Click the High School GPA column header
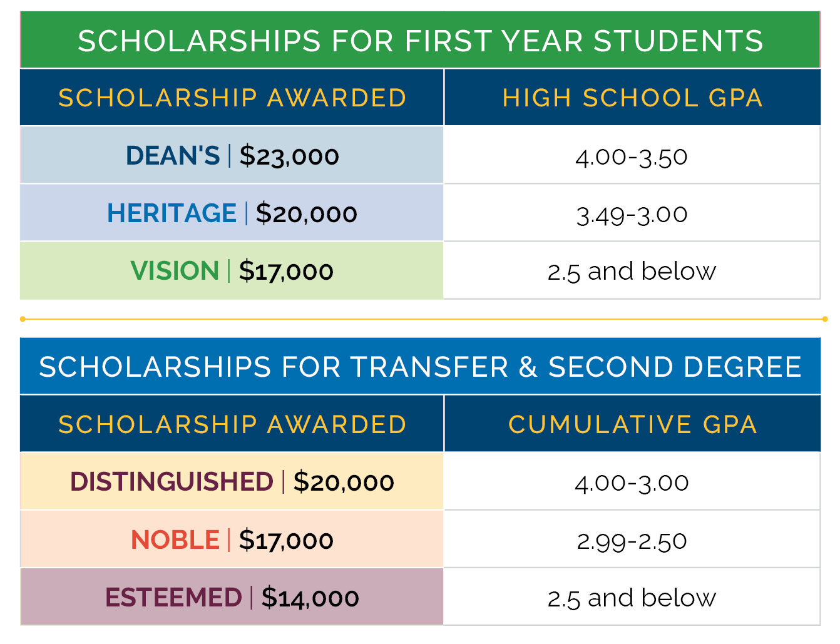Viewport: 840px width, 644px height. pos(632,98)
